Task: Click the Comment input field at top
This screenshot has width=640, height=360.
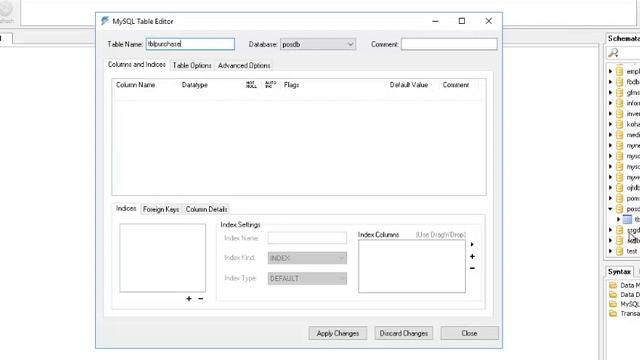Action: [x=449, y=44]
